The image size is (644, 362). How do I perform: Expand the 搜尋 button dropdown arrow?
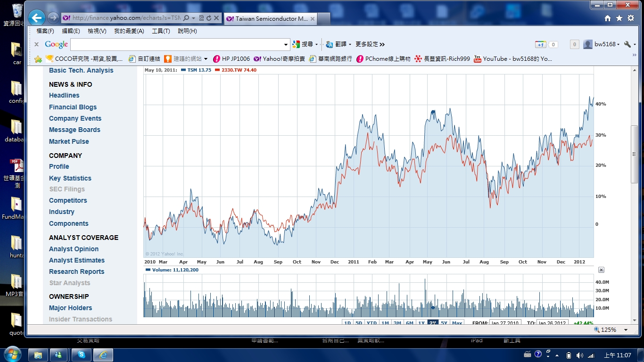(x=317, y=45)
